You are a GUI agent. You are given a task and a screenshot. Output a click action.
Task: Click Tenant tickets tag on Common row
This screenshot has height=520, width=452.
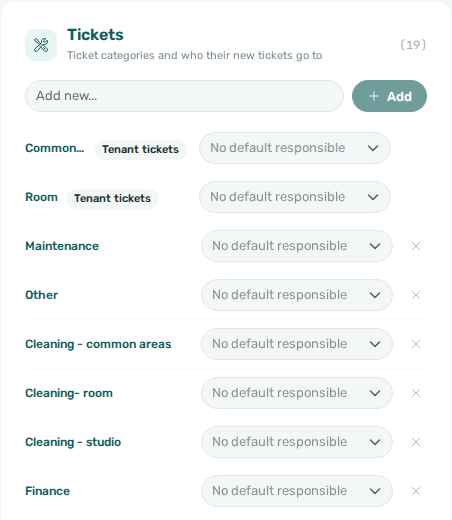pyautogui.click(x=140, y=149)
